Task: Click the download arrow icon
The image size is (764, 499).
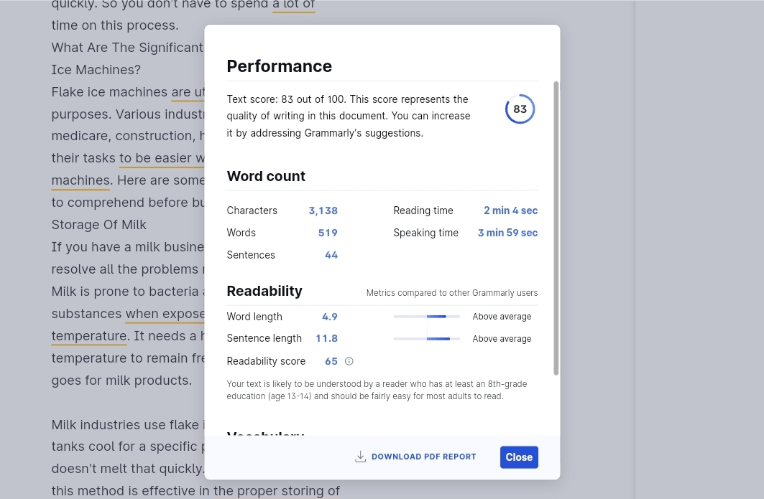Action: (360, 457)
